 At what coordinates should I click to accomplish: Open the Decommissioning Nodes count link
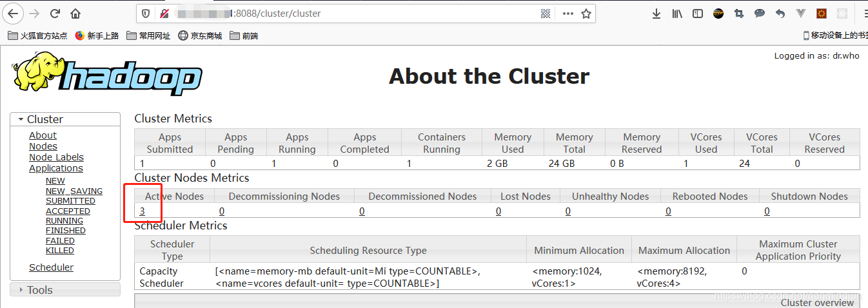[x=222, y=211]
